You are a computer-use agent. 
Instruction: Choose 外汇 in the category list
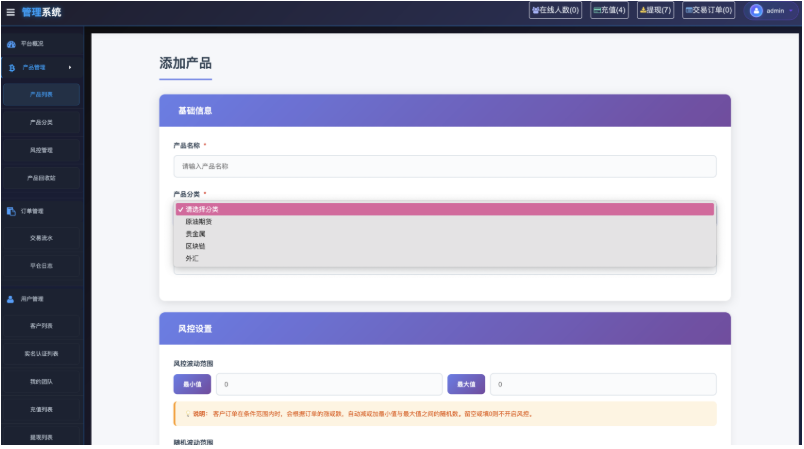pos(192,258)
